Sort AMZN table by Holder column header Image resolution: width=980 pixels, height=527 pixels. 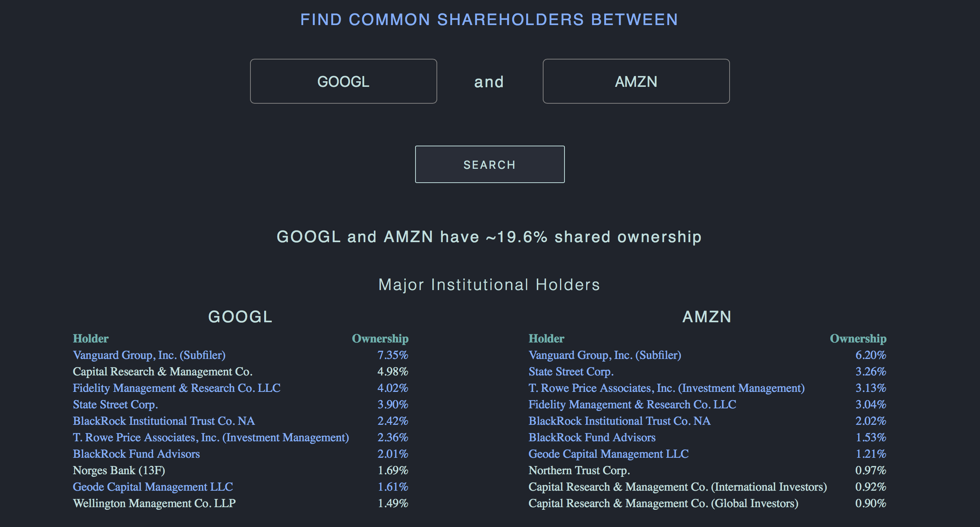[546, 338]
